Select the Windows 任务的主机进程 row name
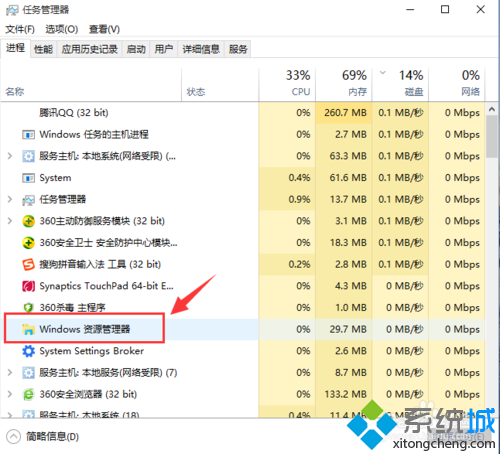This screenshot has height=454, width=500. click(94, 134)
